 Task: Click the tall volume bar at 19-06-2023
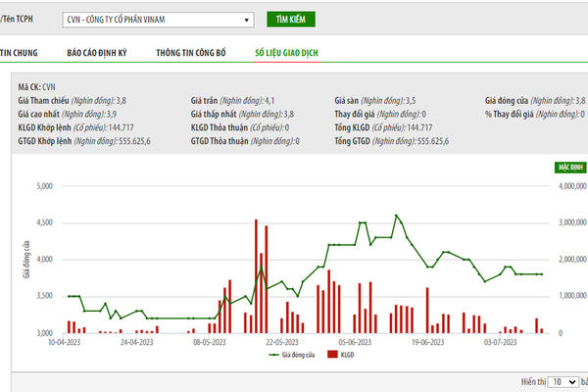427,311
